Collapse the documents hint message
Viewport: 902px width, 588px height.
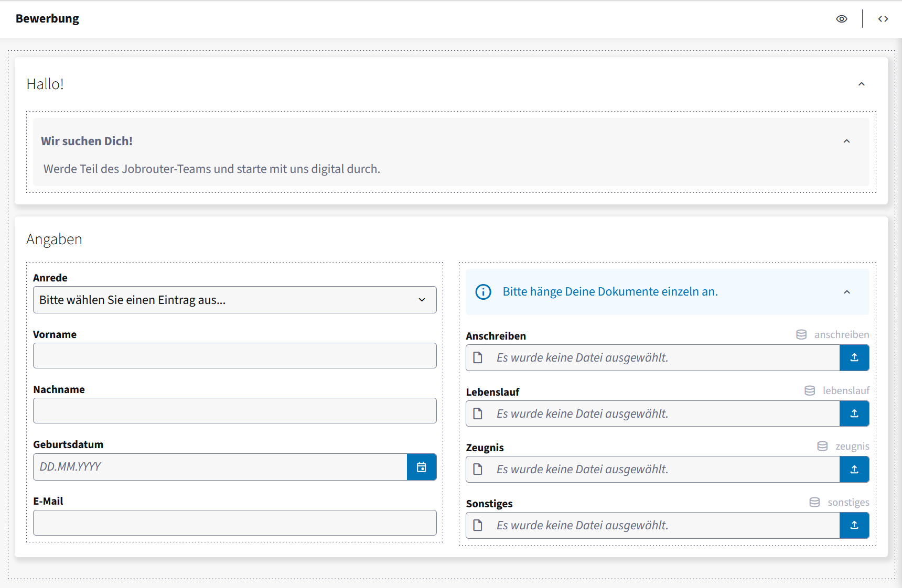tap(846, 292)
